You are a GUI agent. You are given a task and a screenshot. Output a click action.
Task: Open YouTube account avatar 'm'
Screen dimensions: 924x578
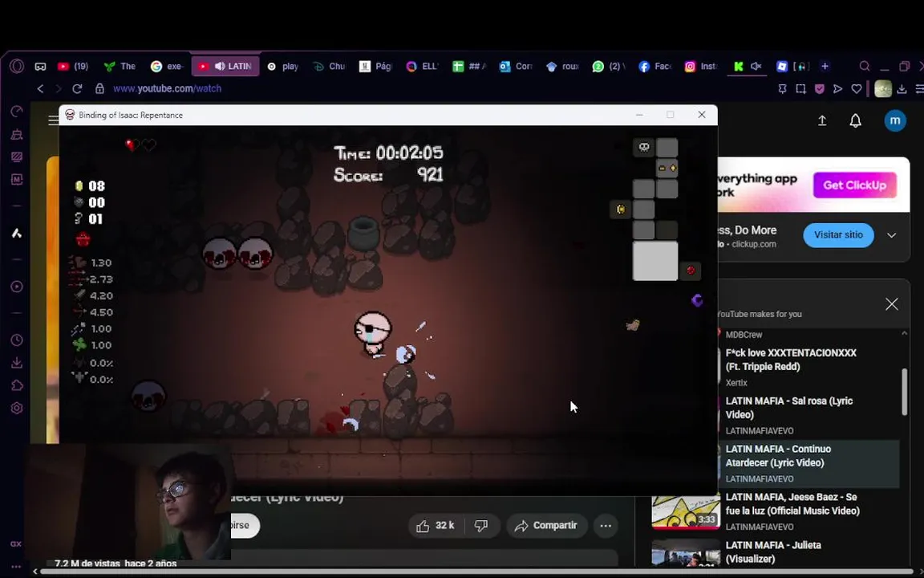click(x=895, y=120)
